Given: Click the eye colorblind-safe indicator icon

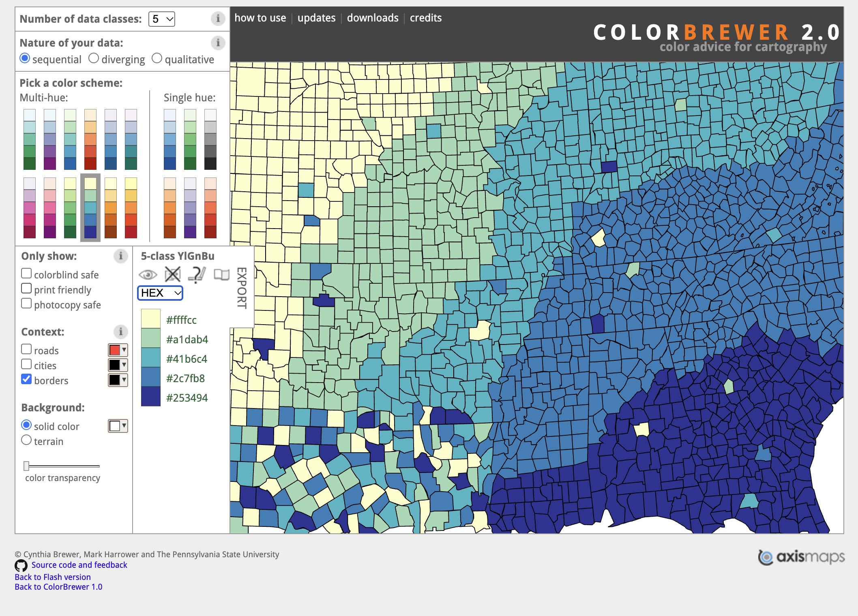Looking at the screenshot, I should click(148, 275).
